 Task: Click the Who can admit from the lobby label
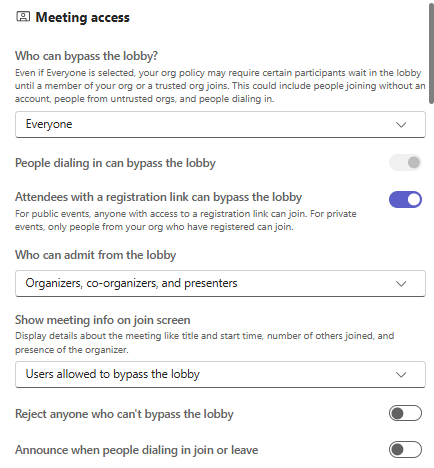[96, 255]
